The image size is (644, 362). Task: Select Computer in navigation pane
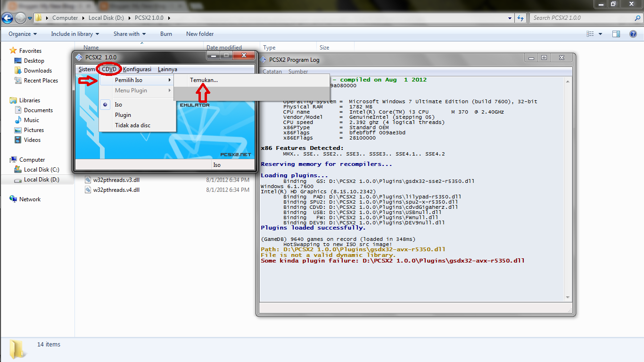pos(32,160)
